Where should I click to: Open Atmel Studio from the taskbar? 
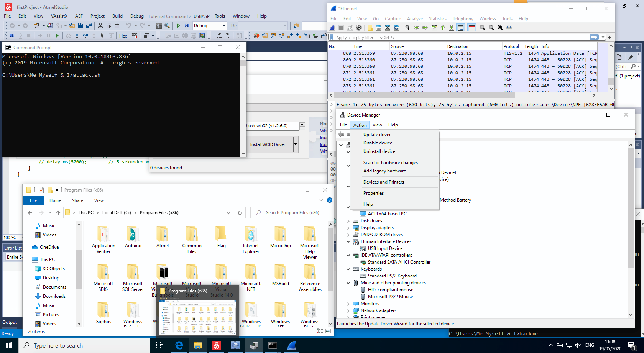[217, 345]
